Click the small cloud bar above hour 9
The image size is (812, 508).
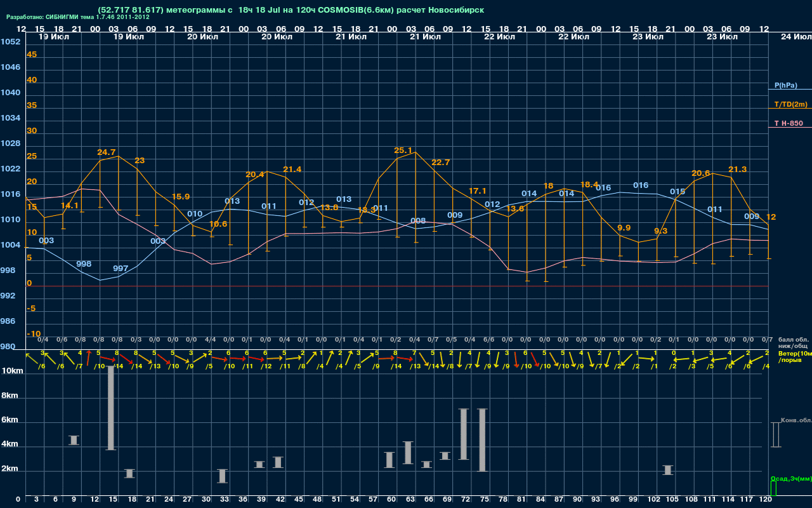click(74, 440)
